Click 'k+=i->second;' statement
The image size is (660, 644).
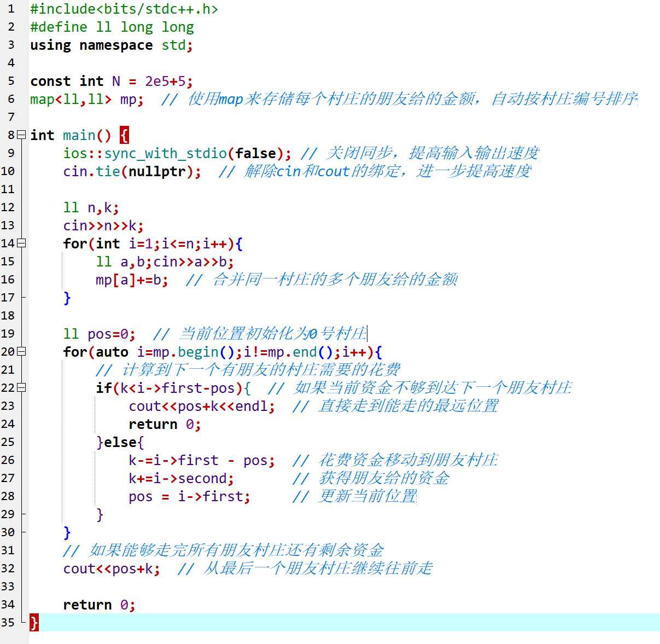coord(182,479)
